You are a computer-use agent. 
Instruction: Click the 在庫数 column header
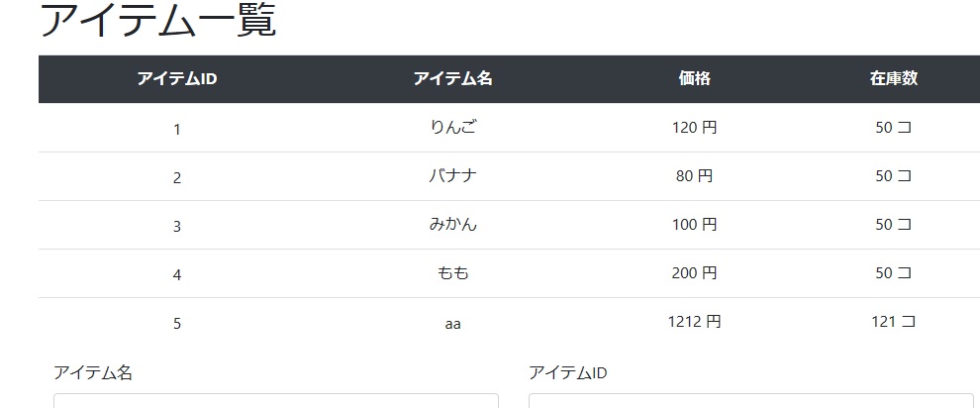[x=894, y=78]
